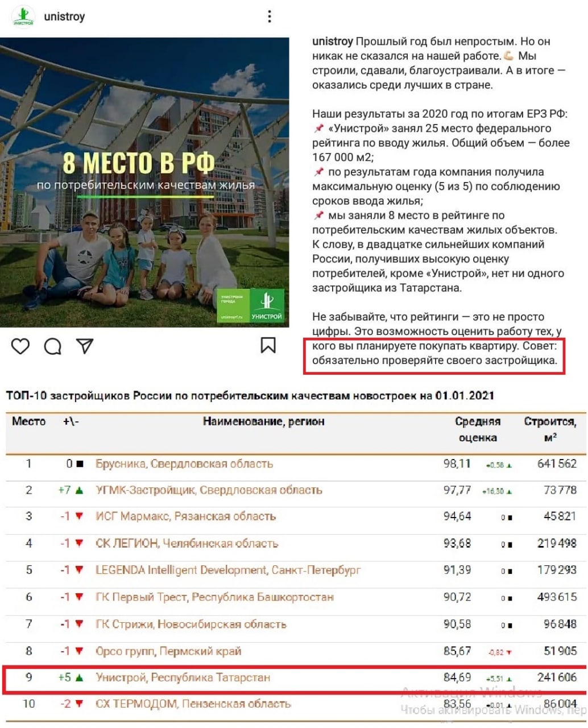Share the post with the paper plane icon
The height and width of the screenshot is (728, 588).
tap(85, 346)
